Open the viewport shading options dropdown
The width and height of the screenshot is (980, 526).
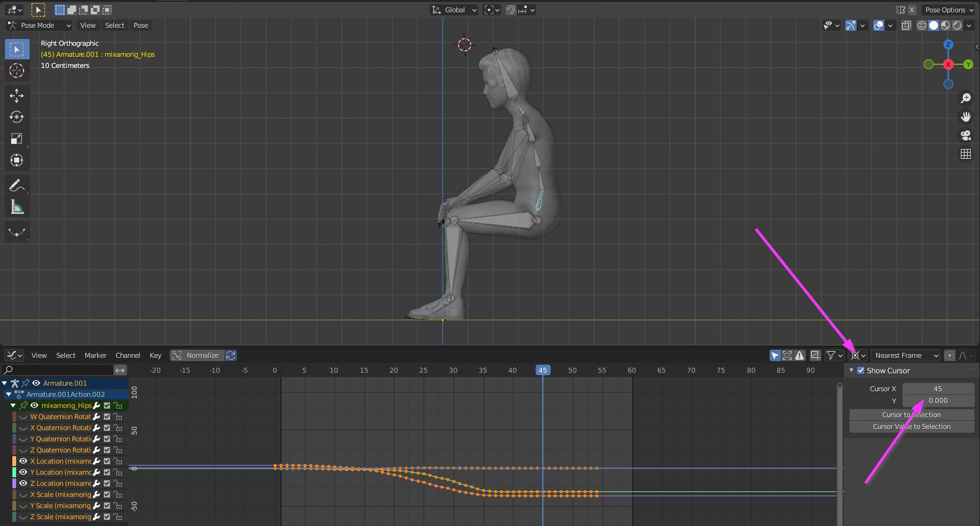coord(969,25)
